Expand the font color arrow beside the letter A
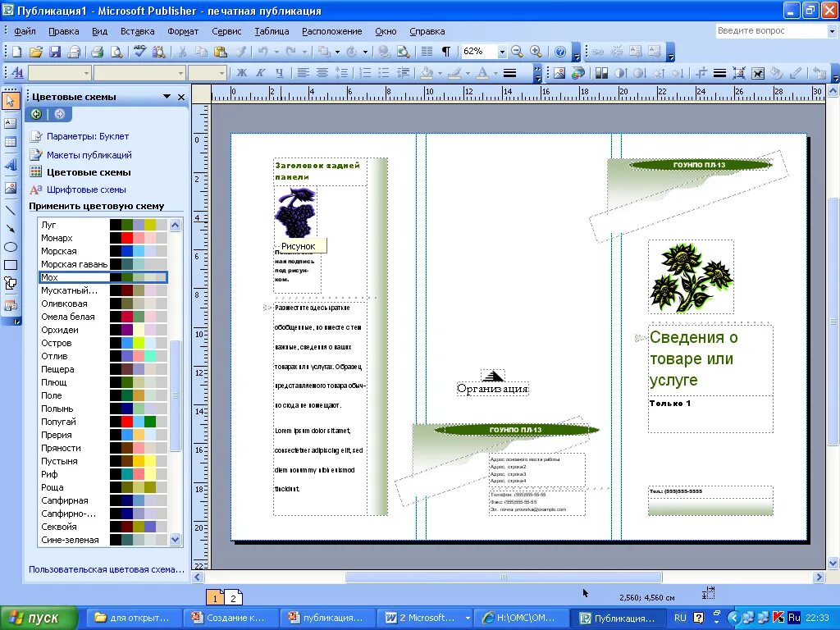Screen dimensions: 840x630 tap(495, 73)
